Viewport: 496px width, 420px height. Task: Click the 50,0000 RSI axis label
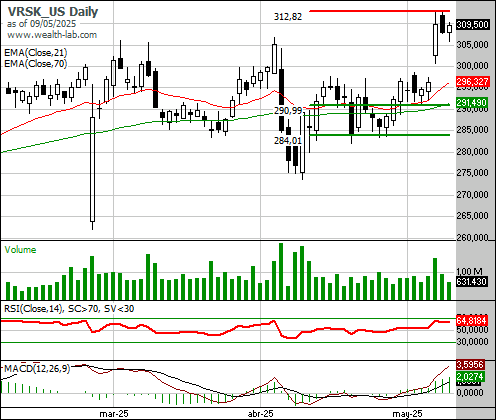click(x=472, y=330)
